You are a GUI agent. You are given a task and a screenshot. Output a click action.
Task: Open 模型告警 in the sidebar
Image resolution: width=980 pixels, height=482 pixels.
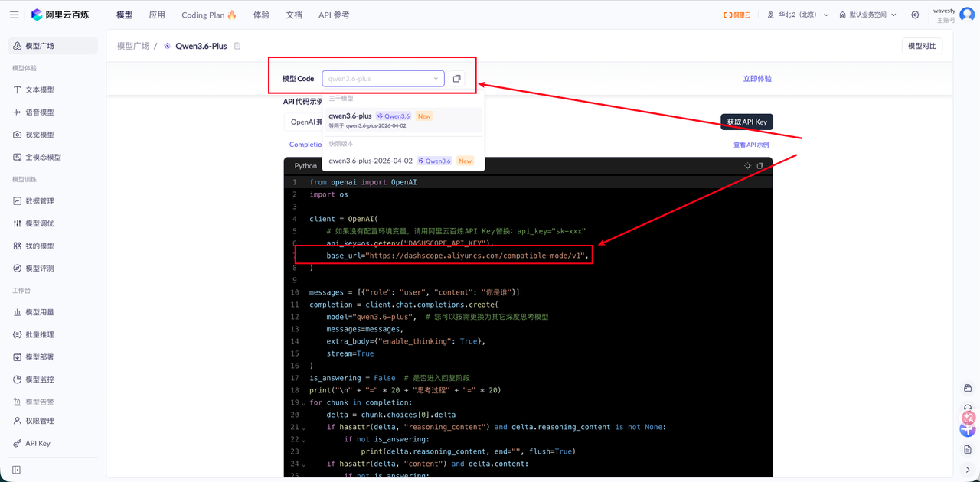(53, 402)
